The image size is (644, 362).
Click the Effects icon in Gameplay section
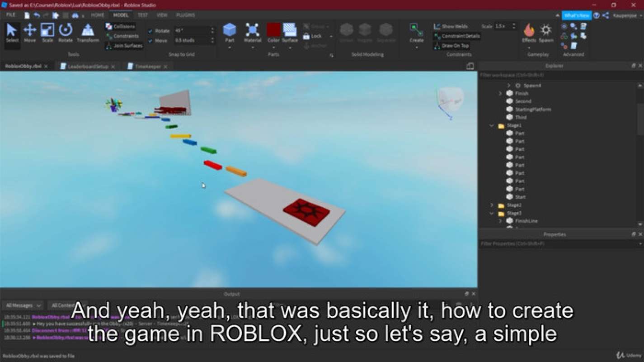[x=529, y=32]
